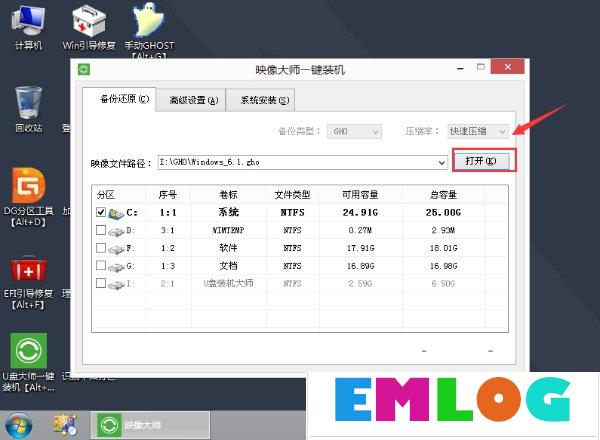Screen dimensions: 600x440
Task: Click the I: drive icon in partition list
Action: click(x=116, y=284)
